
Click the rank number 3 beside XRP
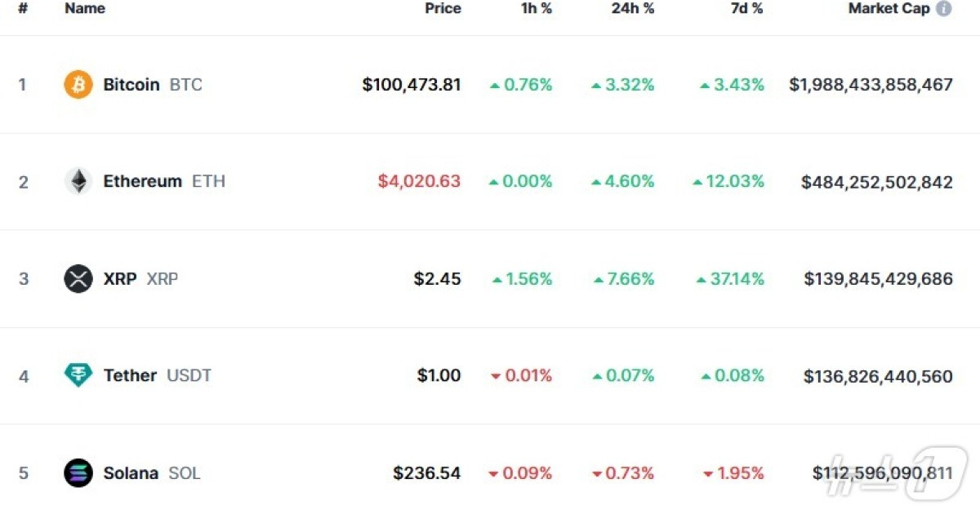tap(24, 278)
